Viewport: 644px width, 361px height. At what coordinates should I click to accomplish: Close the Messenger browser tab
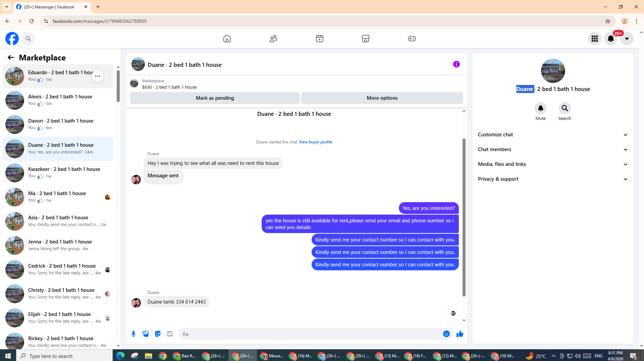tap(86, 7)
